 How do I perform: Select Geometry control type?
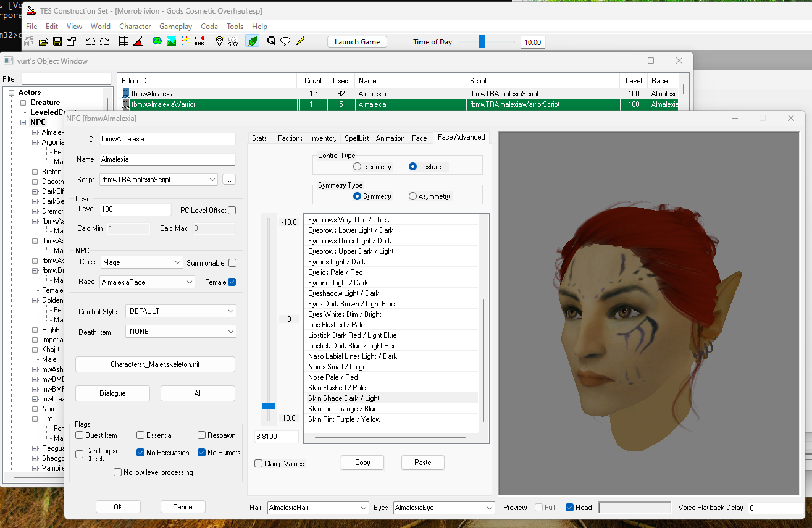click(x=358, y=167)
